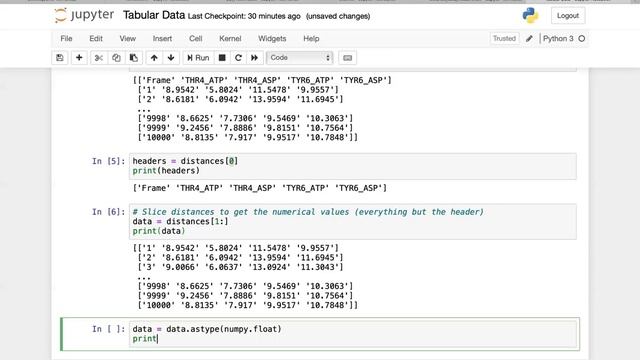Click the pencil edit mode icon
This screenshot has width=640, height=360.
coord(529,38)
